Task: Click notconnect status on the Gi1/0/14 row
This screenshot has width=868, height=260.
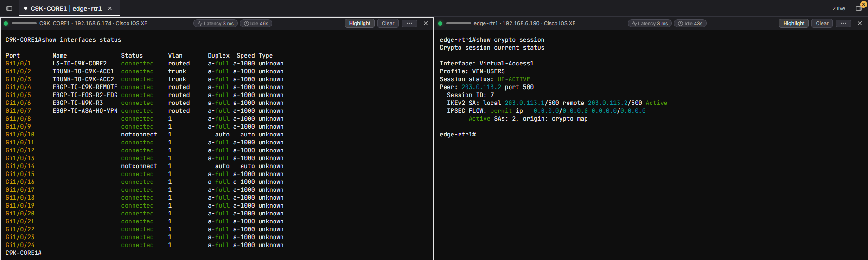Action: (139, 166)
